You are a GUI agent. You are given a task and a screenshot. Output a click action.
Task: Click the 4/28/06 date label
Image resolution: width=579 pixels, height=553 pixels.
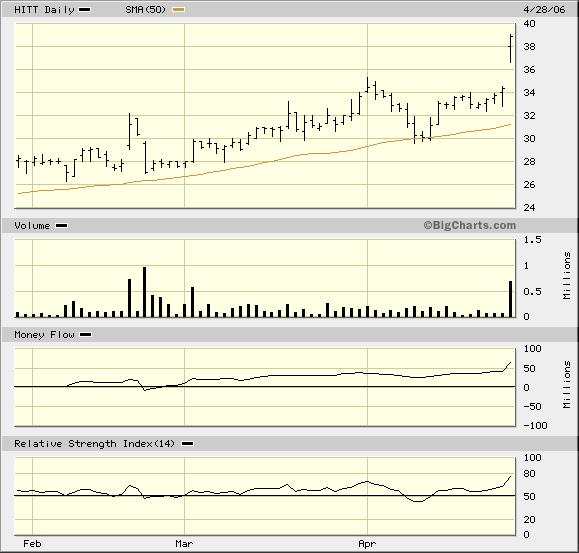click(544, 10)
